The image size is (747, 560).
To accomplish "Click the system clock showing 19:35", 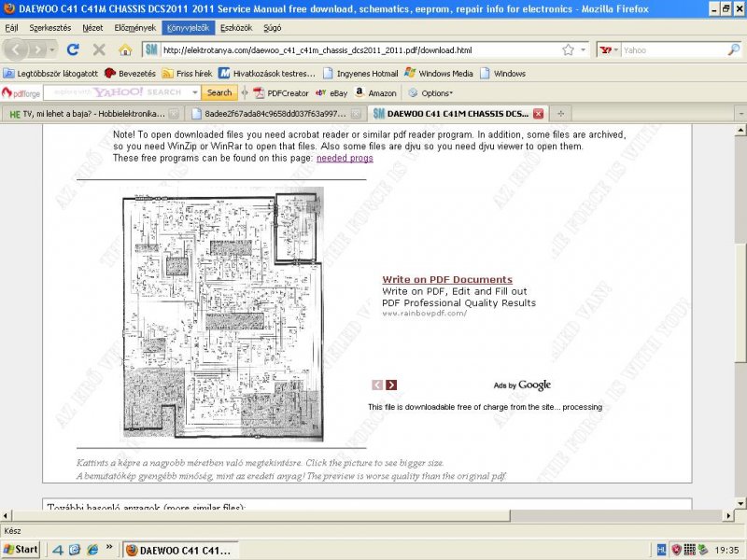I will (726, 550).
